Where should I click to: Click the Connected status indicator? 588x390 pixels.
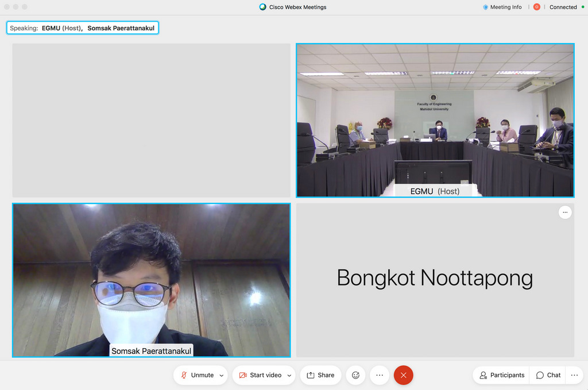[563, 7]
